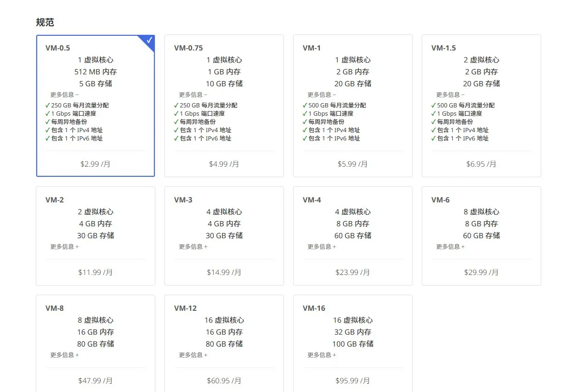Click the 规范 section heading
Viewport: 583px width, 392px height.
click(x=44, y=22)
